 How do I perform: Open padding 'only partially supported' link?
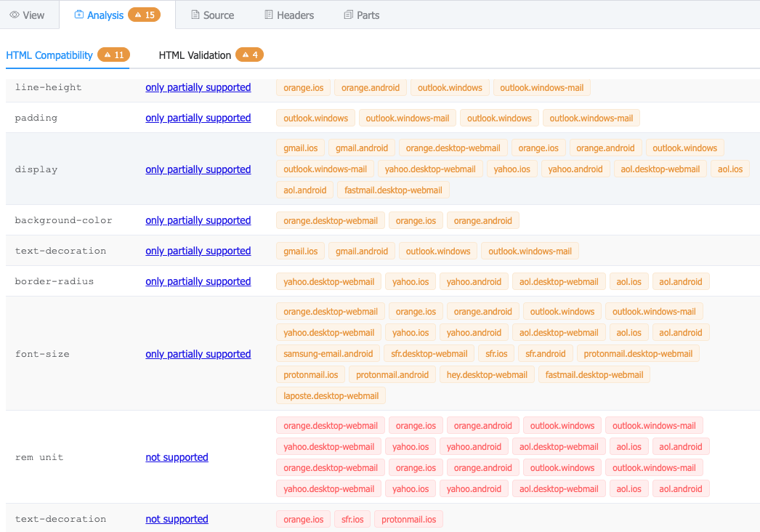pyautogui.click(x=198, y=118)
